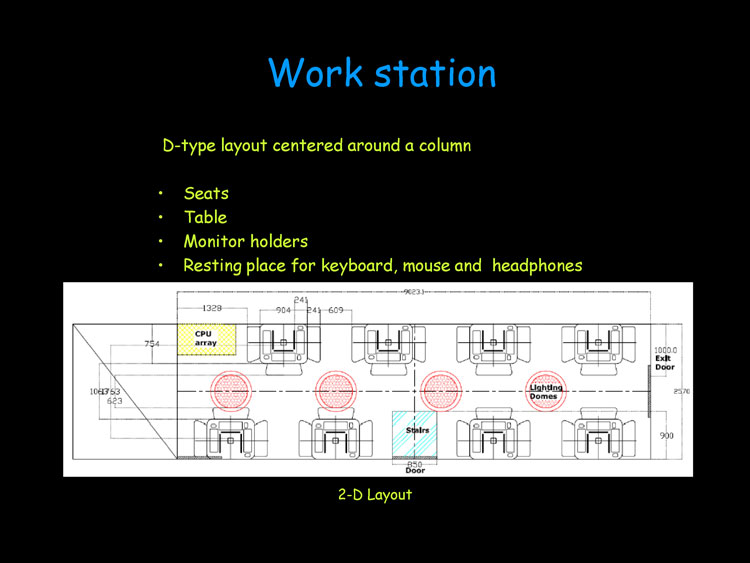Click the Work station slide title
The height and width of the screenshot is (563, 750).
point(382,74)
